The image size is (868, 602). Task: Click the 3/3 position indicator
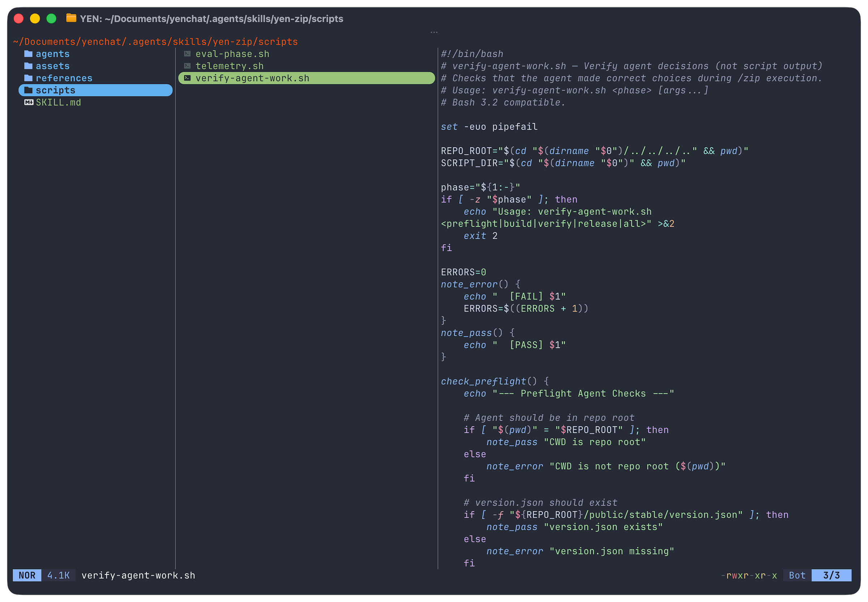coord(831,575)
